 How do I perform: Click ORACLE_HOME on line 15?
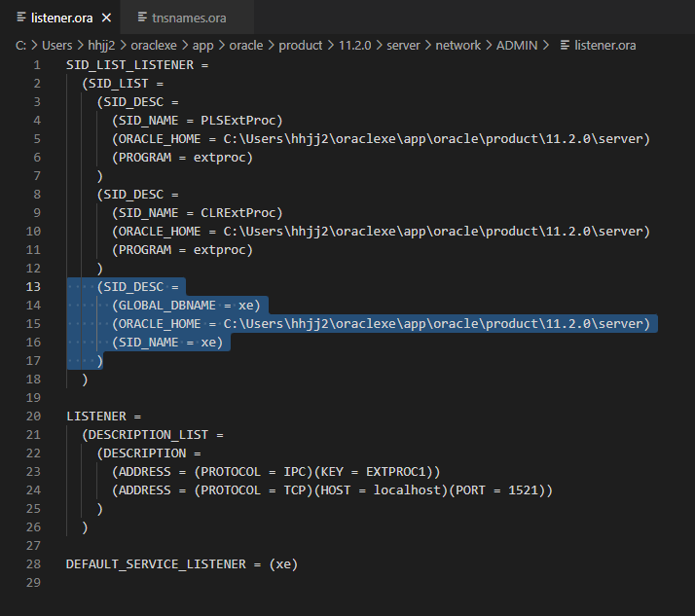(160, 324)
